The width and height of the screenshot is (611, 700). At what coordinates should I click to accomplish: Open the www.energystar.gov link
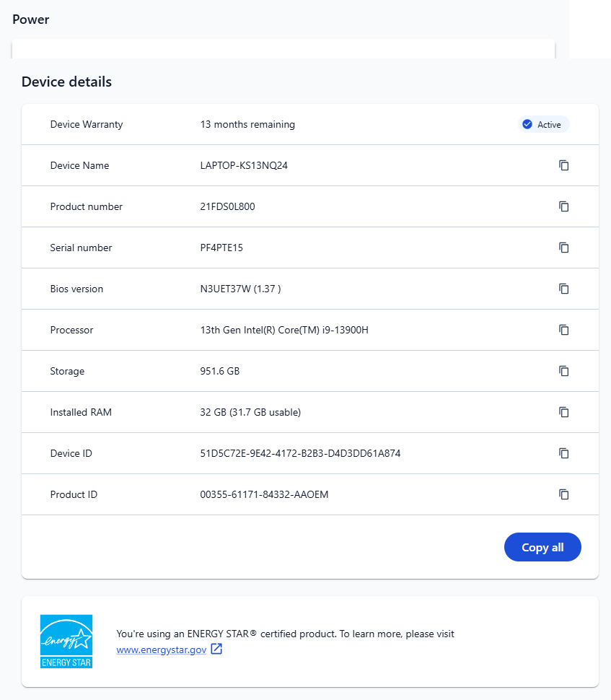point(161,649)
